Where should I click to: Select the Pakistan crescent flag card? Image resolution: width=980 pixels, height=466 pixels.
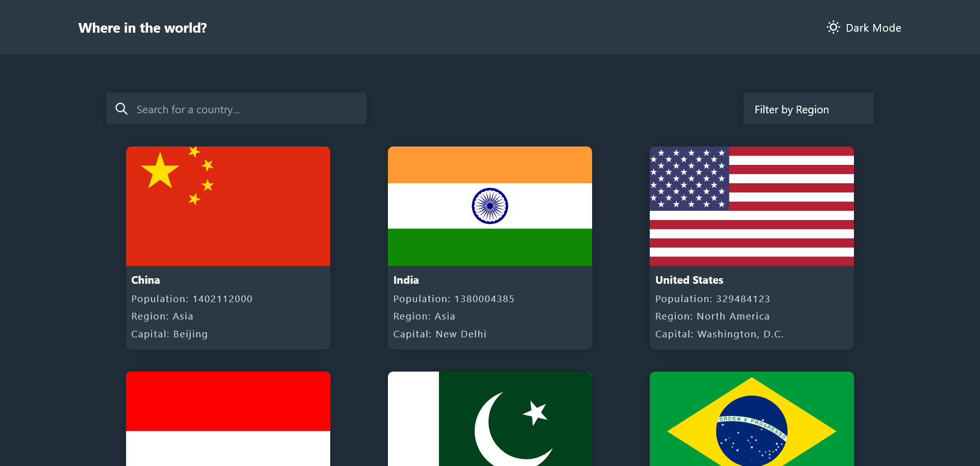[490, 419]
